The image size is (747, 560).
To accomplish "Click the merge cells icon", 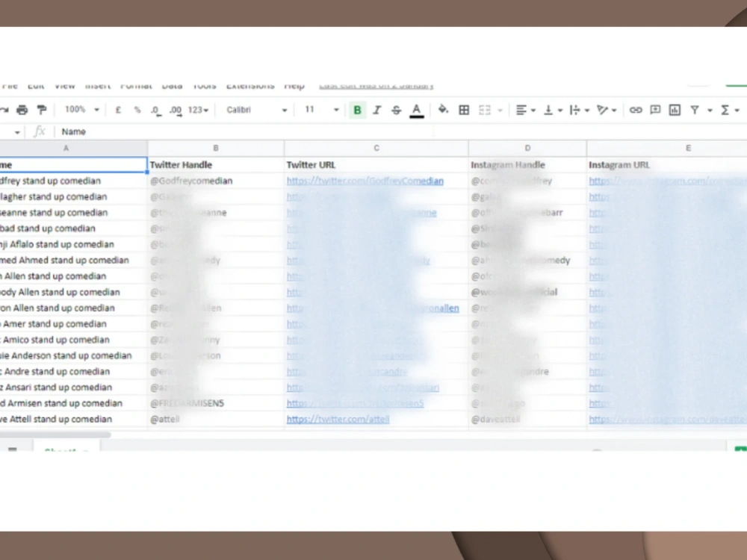I will tap(485, 110).
